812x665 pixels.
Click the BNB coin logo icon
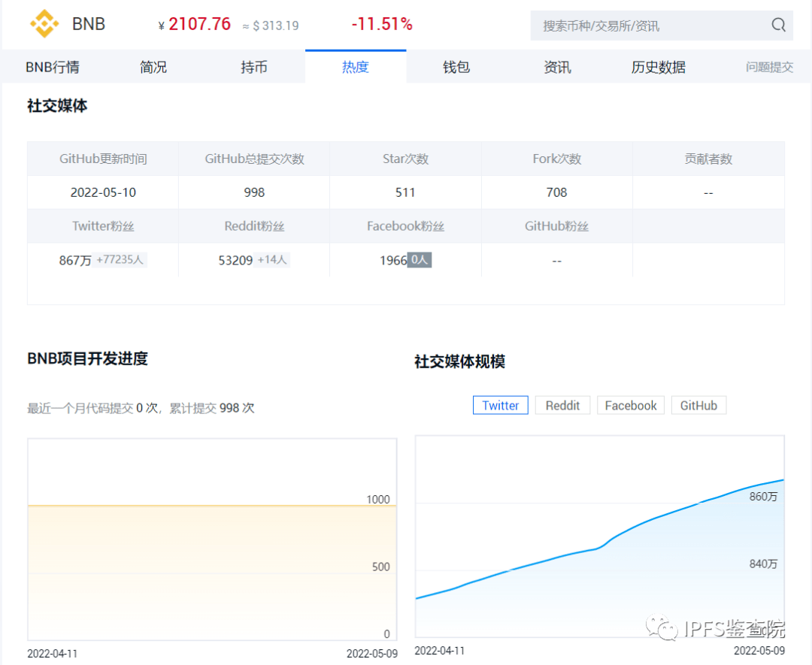click(44, 24)
